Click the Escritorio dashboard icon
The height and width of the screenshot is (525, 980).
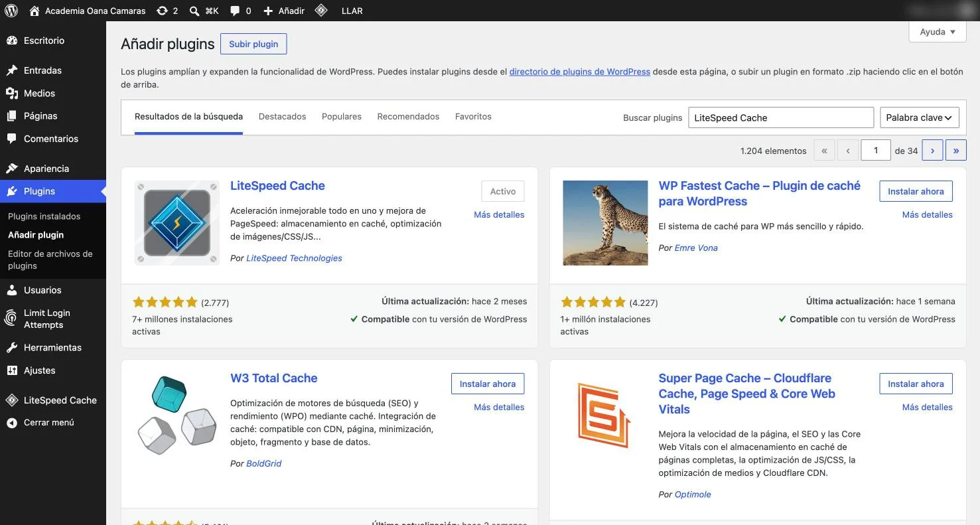click(12, 40)
